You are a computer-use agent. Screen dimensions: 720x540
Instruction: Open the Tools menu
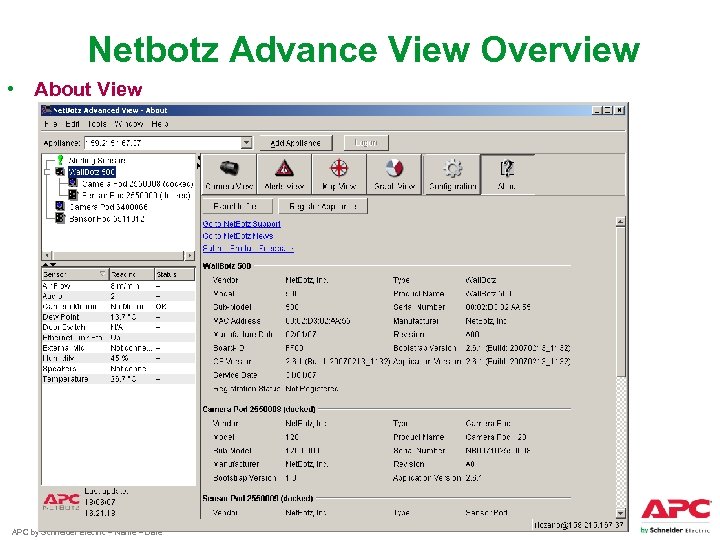(x=97, y=124)
